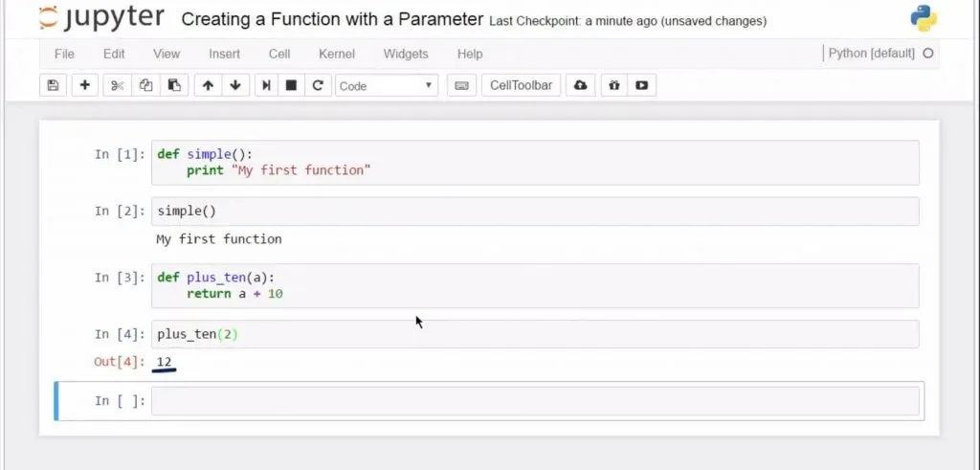Restart the kernel icon
980x470 pixels.
[x=318, y=85]
